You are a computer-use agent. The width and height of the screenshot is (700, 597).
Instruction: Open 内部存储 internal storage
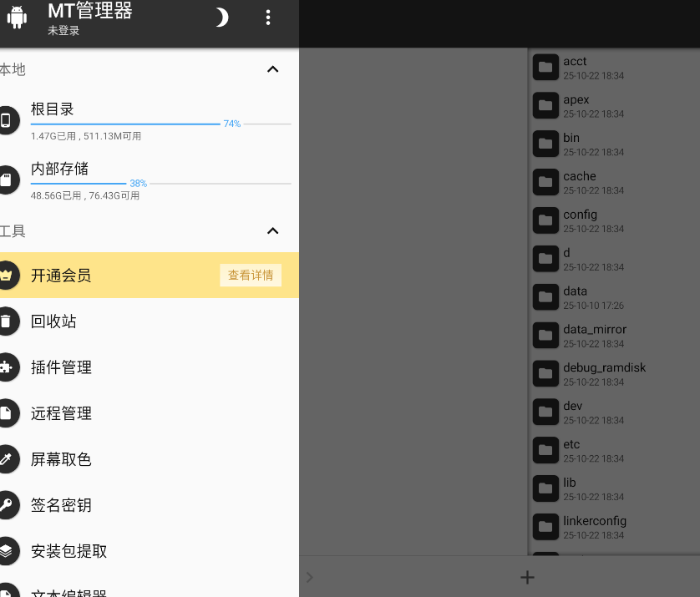59,169
